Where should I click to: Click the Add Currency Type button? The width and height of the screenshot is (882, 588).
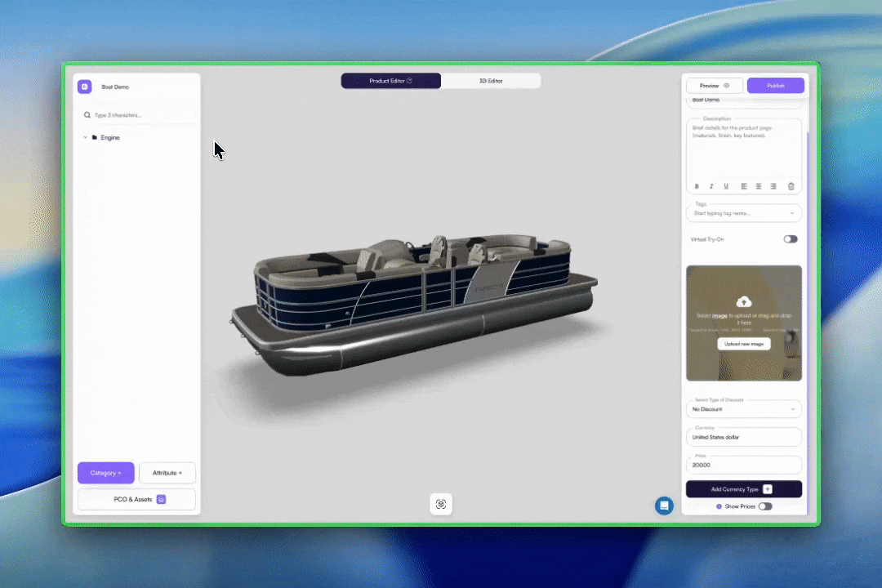(743, 489)
